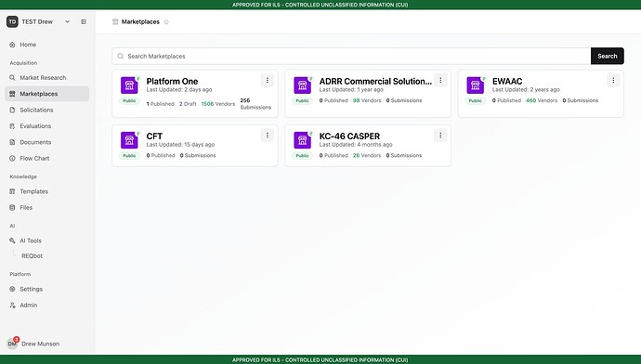The width and height of the screenshot is (641, 364).
Task: Go to Solicitations
Action: pyautogui.click(x=47, y=110)
